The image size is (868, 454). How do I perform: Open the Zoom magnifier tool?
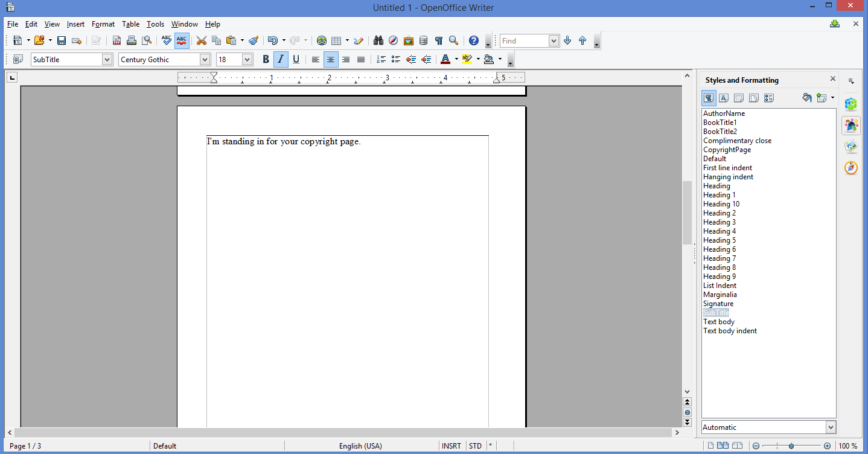point(454,40)
